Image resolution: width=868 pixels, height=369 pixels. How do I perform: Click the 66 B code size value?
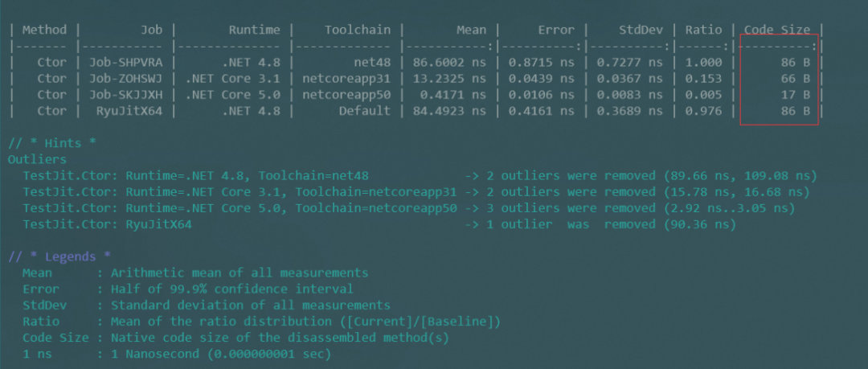796,79
